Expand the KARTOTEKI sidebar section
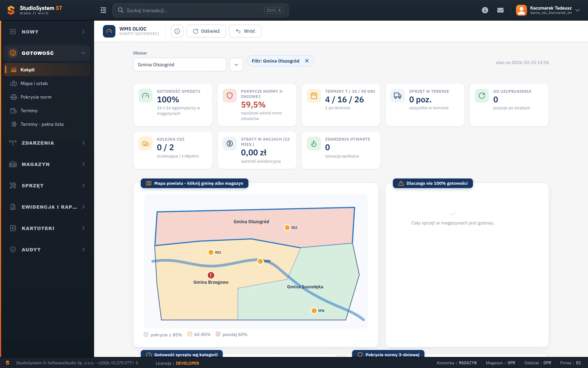Viewport: 588px width, 368px height. tap(47, 228)
